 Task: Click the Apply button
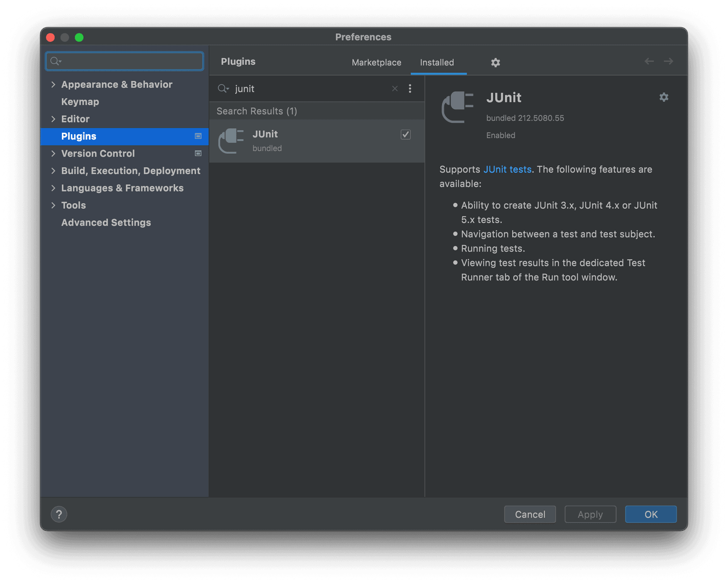pyautogui.click(x=590, y=514)
